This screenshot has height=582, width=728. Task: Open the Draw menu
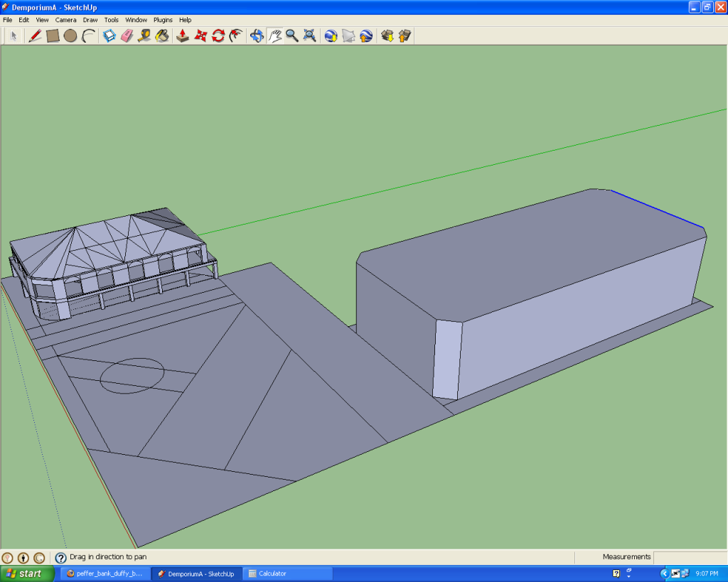point(90,20)
